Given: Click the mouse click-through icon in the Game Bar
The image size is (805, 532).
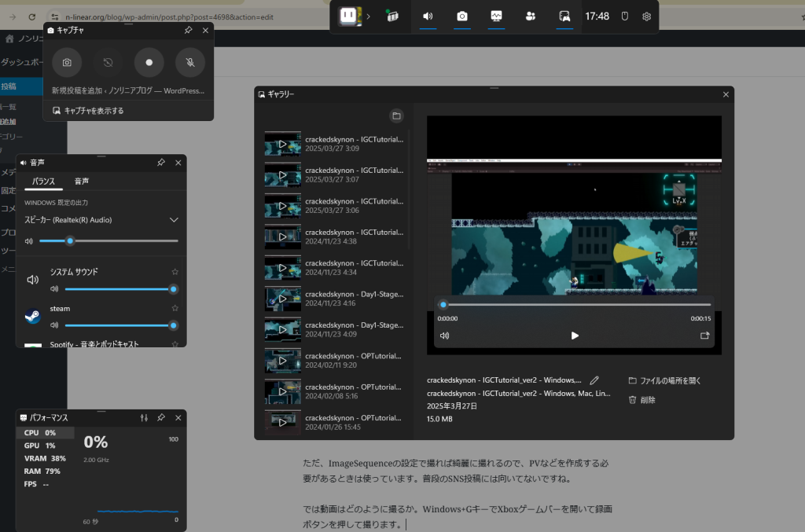Looking at the screenshot, I should click(625, 17).
